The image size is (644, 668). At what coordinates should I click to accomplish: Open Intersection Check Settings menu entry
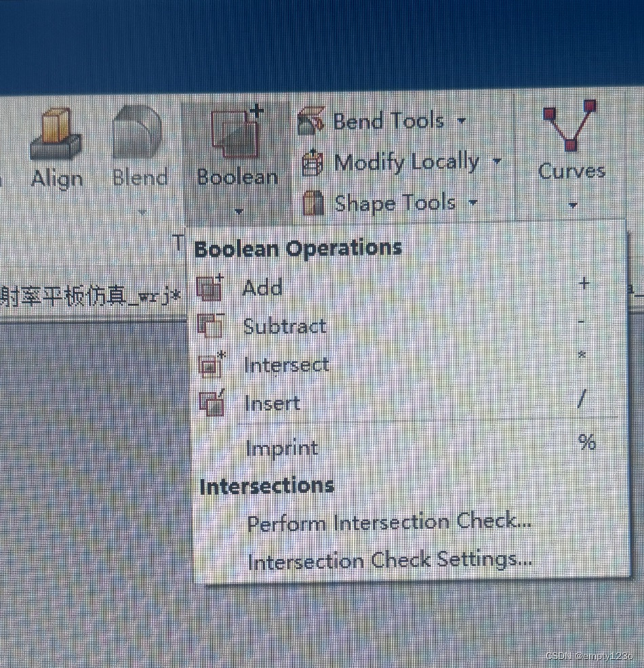click(x=390, y=561)
